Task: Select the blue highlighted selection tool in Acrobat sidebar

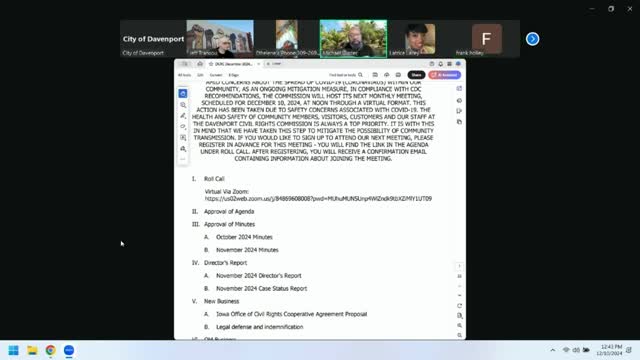Action: [183, 94]
